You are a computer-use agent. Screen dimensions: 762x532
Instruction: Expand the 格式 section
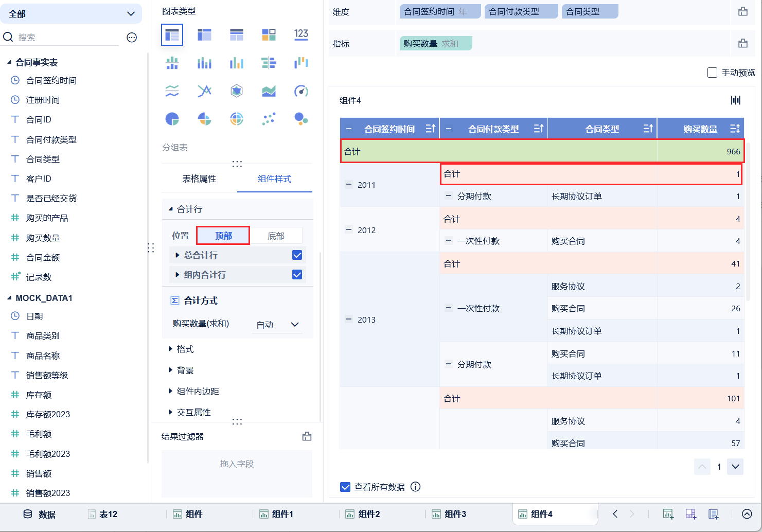click(x=171, y=349)
